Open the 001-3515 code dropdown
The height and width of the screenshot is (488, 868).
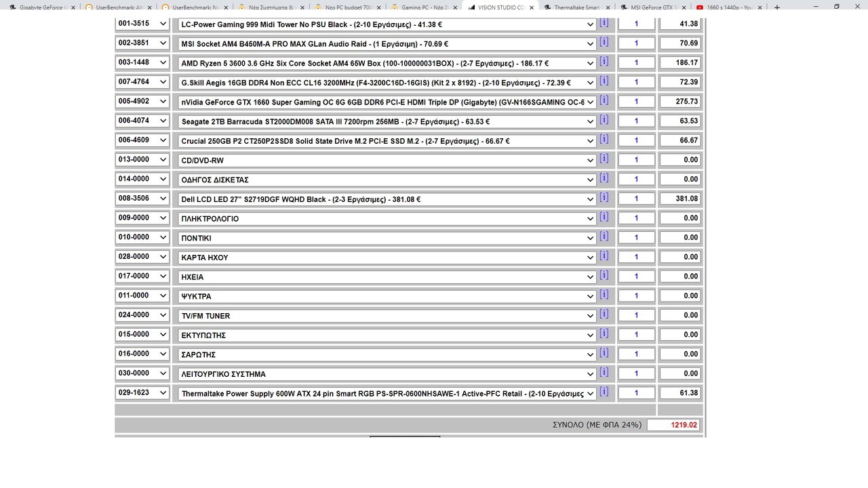pos(142,23)
